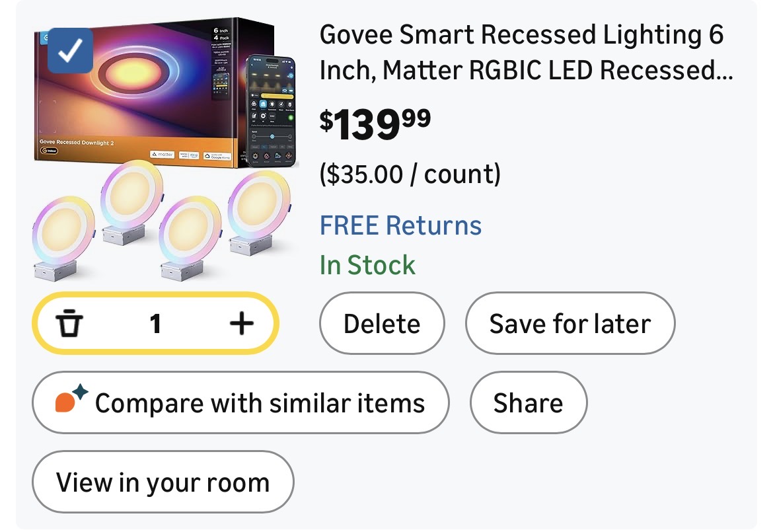Click the $139.99 price
The image size is (773, 532).
coord(375,124)
